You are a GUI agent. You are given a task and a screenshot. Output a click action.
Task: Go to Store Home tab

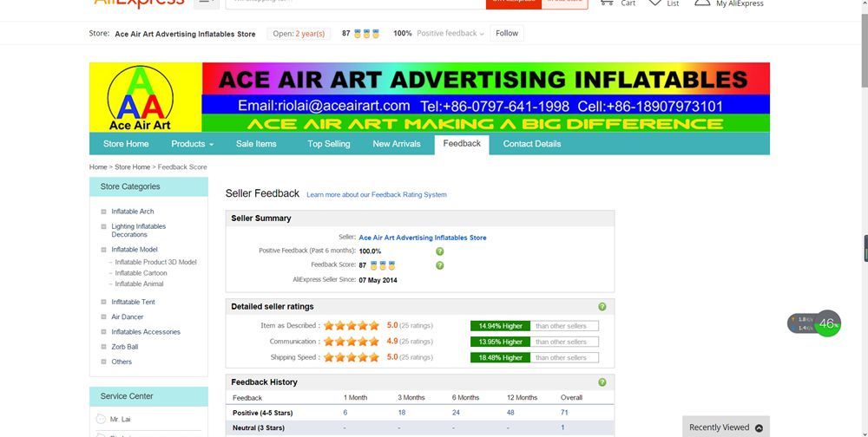coord(126,144)
